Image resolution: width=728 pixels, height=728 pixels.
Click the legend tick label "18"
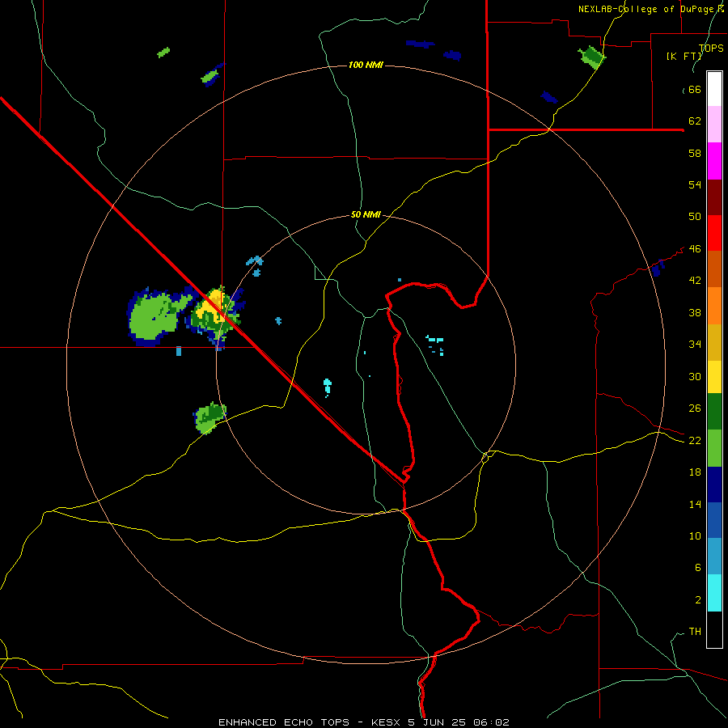point(695,472)
